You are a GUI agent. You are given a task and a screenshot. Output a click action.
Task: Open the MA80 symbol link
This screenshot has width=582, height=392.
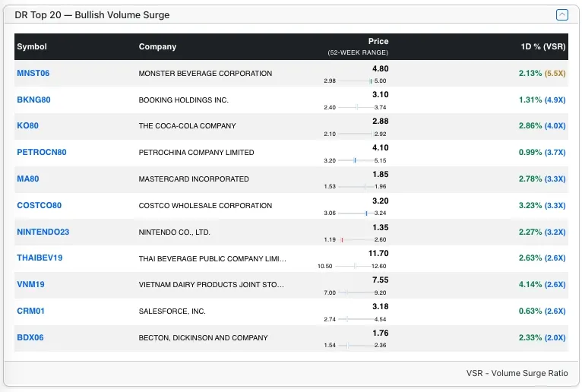click(28, 179)
